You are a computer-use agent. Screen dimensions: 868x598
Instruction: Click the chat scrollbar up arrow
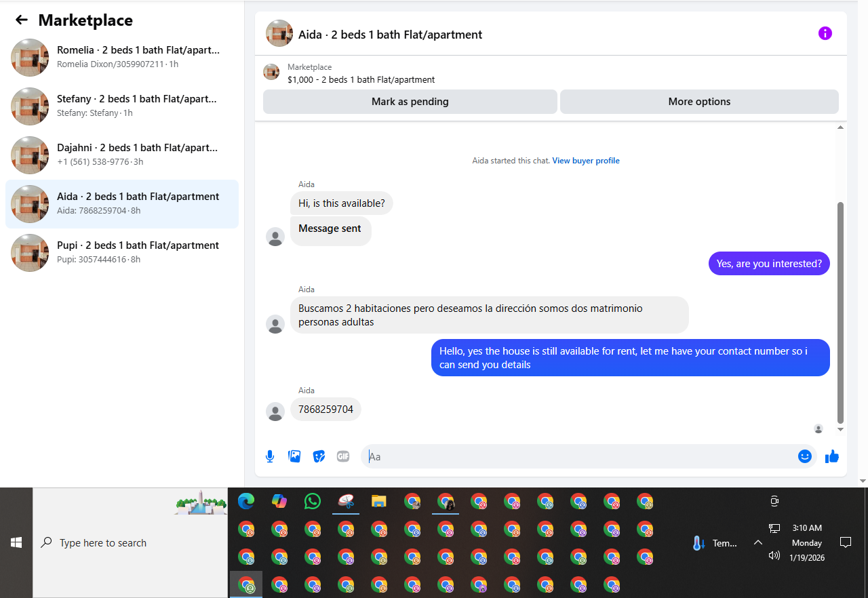(841, 127)
